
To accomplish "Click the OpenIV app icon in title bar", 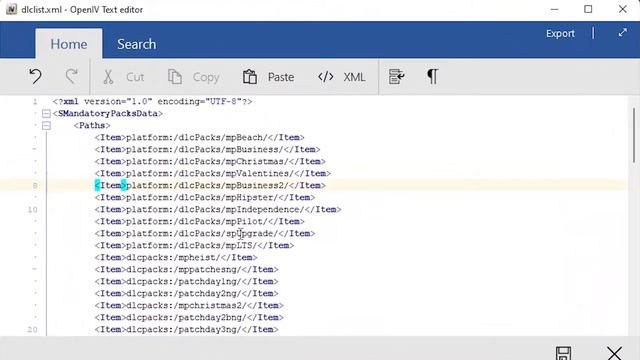I will (x=11, y=9).
